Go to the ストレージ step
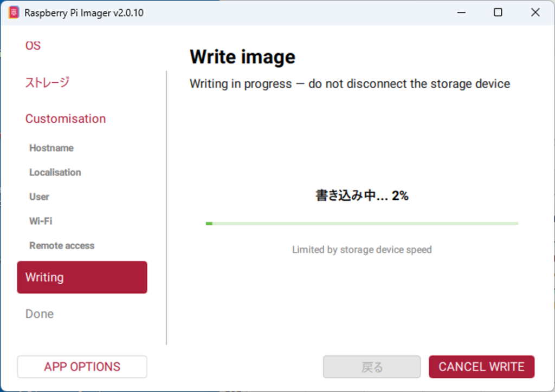Viewport: 555px width, 392px height. (47, 82)
